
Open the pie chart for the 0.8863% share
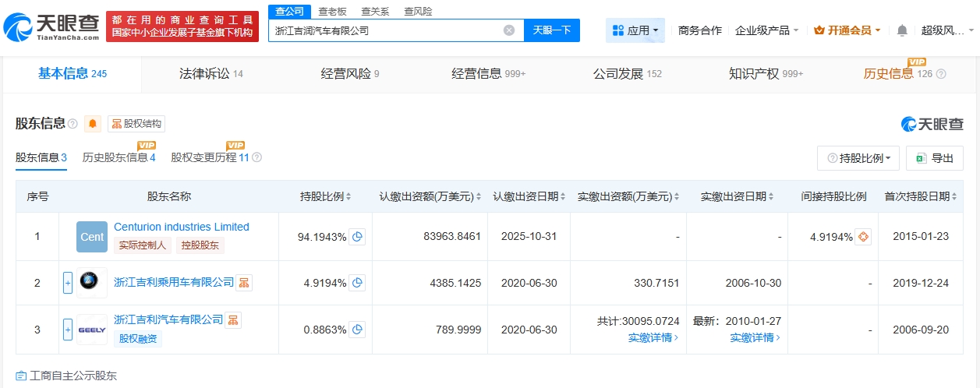(357, 330)
